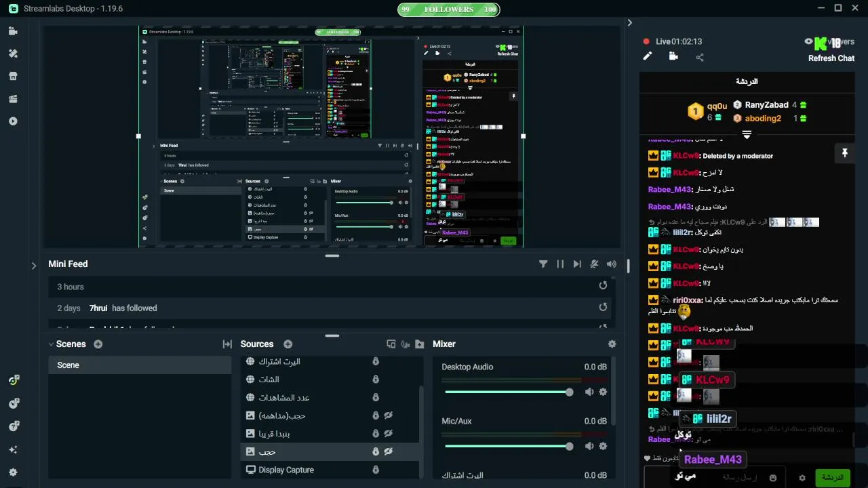Click the chat message input field

tap(715, 477)
